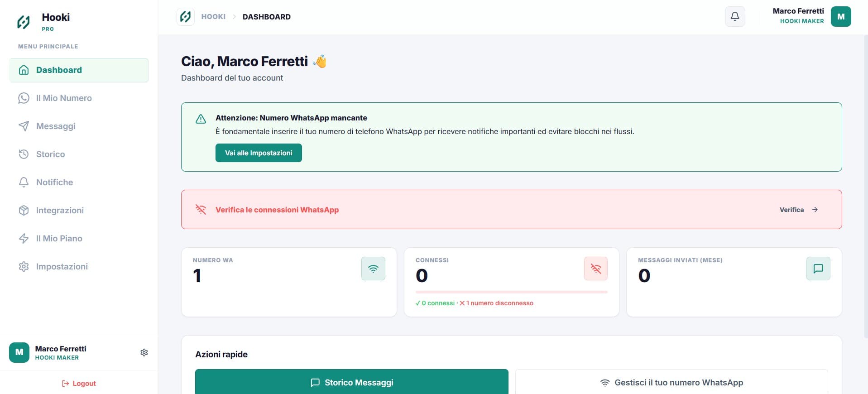Click the 'Verifica le connessioni WhatsApp' alert text
This screenshot has width=868, height=394.
tap(277, 210)
